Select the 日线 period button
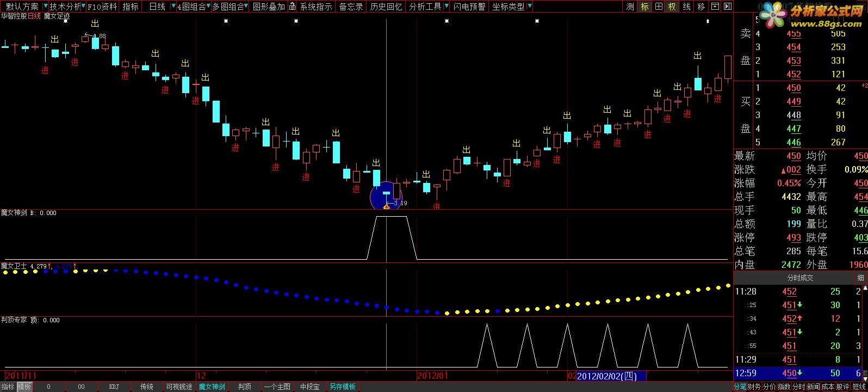Image resolution: width=868 pixels, height=392 pixels. [x=157, y=7]
